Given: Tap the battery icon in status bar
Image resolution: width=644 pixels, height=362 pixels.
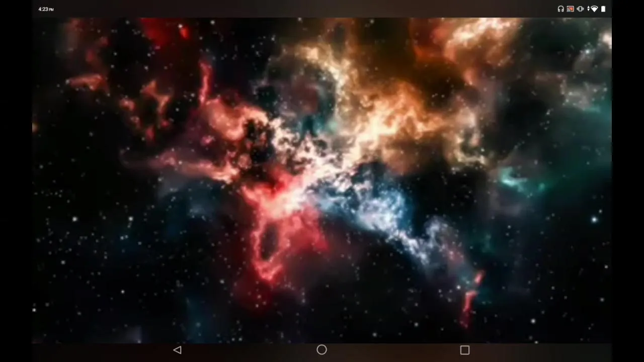Looking at the screenshot, I should [x=603, y=9].
